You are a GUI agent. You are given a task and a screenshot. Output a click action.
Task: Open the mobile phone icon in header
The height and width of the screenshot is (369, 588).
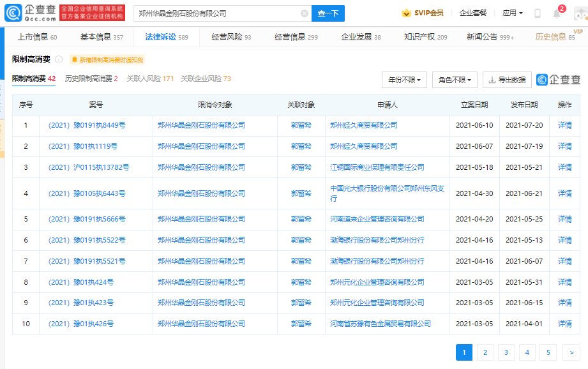[538, 13]
